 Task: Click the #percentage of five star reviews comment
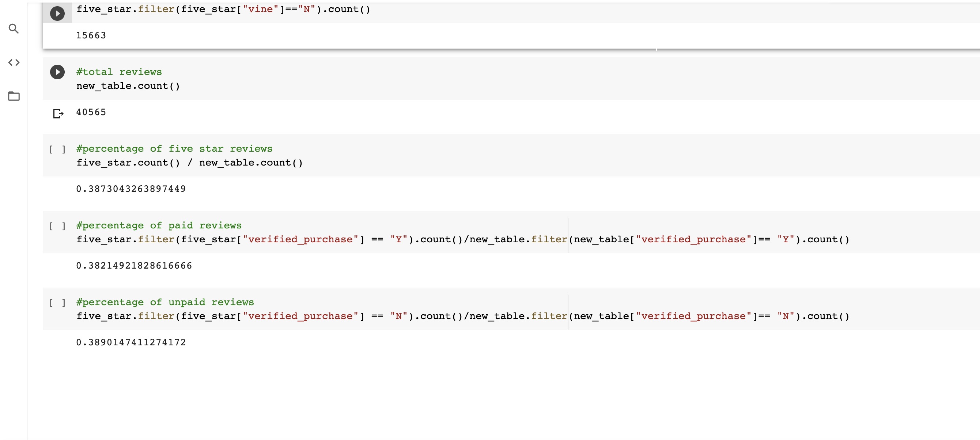pyautogui.click(x=174, y=149)
